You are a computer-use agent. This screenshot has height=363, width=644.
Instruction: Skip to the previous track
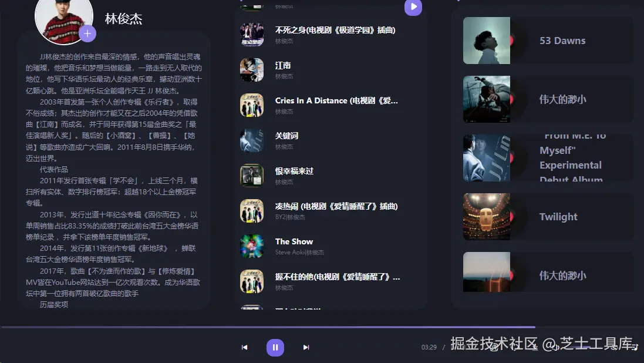pyautogui.click(x=244, y=347)
